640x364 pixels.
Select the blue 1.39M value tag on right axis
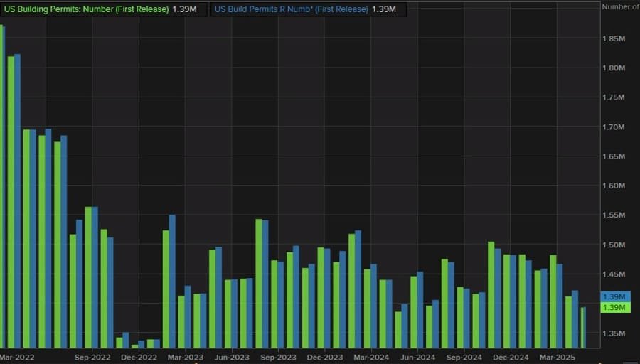pos(613,296)
